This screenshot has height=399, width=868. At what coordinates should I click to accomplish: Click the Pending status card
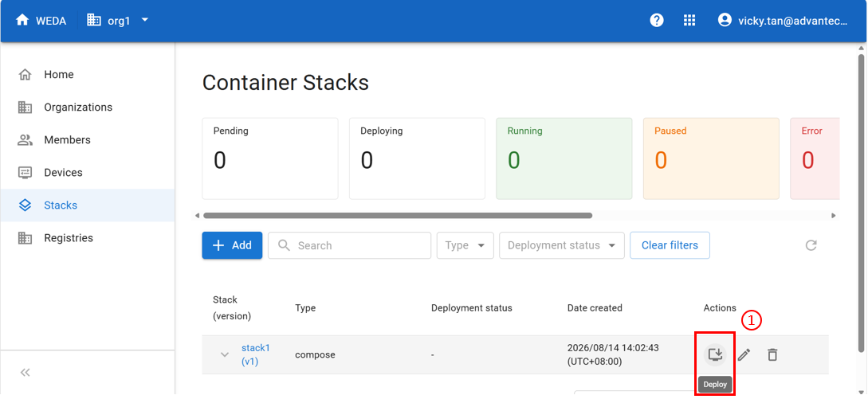point(270,158)
